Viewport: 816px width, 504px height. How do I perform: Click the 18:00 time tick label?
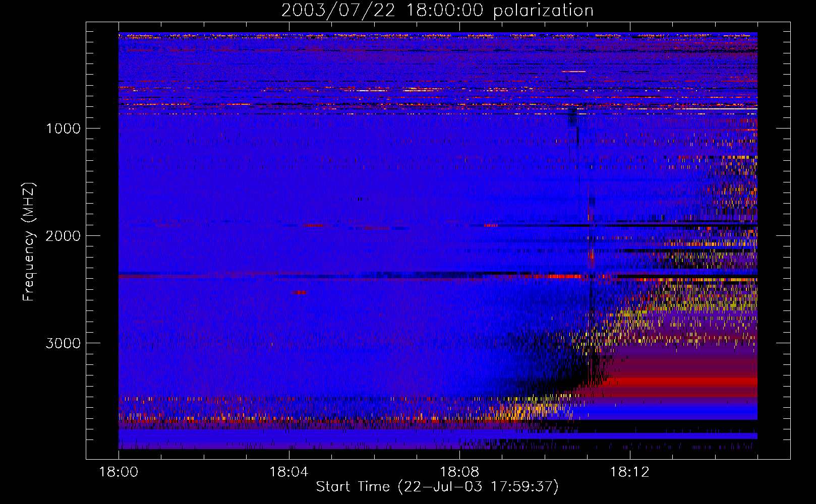(119, 472)
